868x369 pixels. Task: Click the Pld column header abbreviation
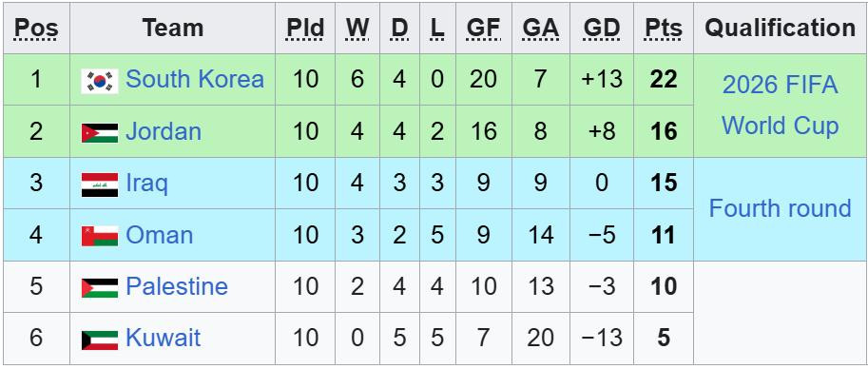(x=305, y=28)
